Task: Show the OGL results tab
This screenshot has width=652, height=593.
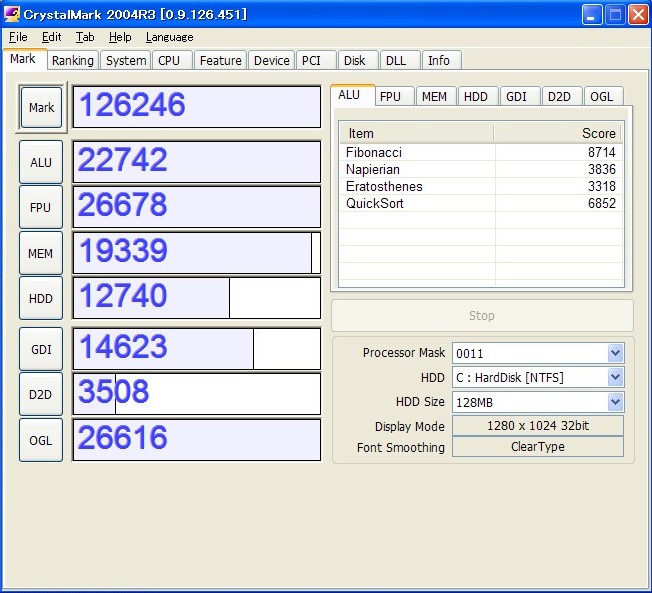Action: pos(601,96)
